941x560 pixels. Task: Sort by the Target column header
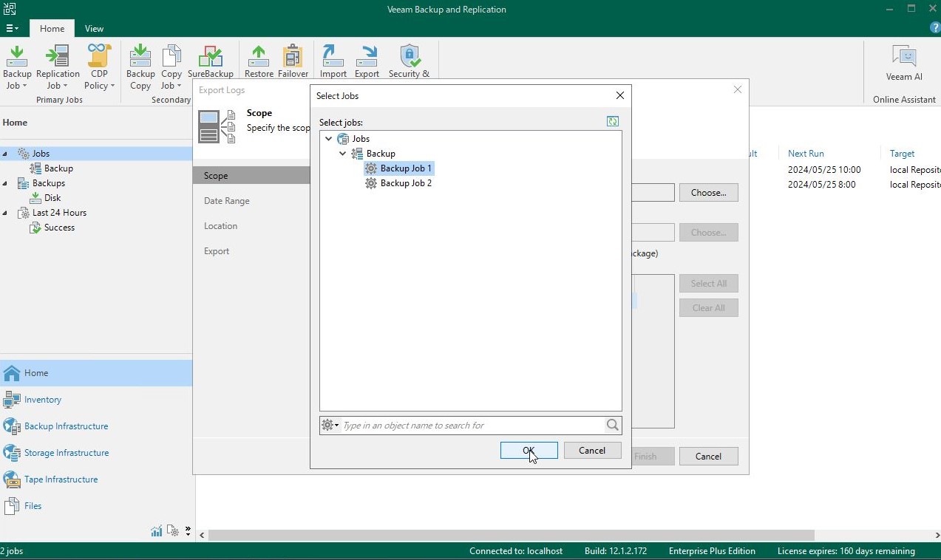click(x=902, y=154)
